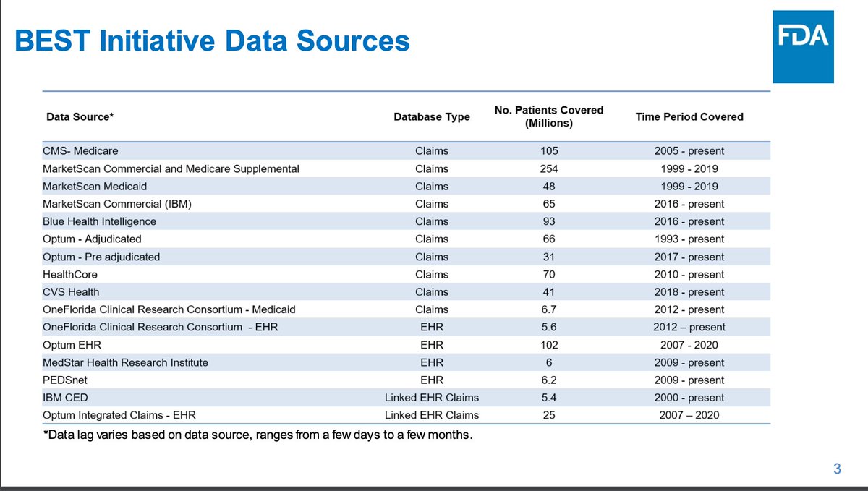The width and height of the screenshot is (868, 491).
Task: Select the CMS- Medicare row name
Action: tap(80, 151)
